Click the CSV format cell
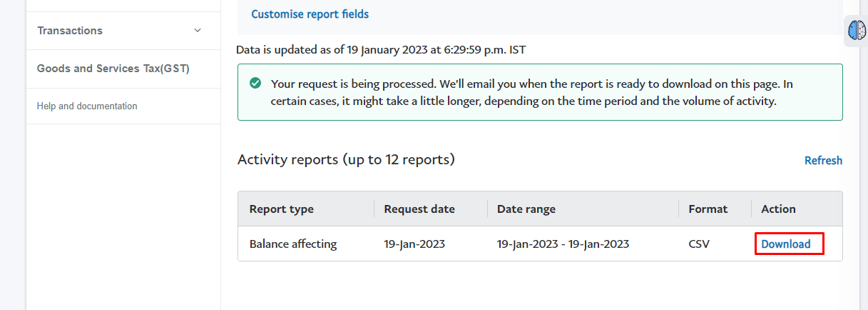Screen dimensions: 868x310 click(x=699, y=244)
